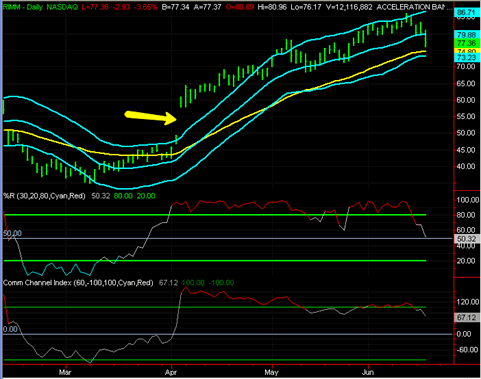Viewport: 481px width, 379px height.
Task: Click the 80.00 green overbought line in %R
Action: point(215,215)
